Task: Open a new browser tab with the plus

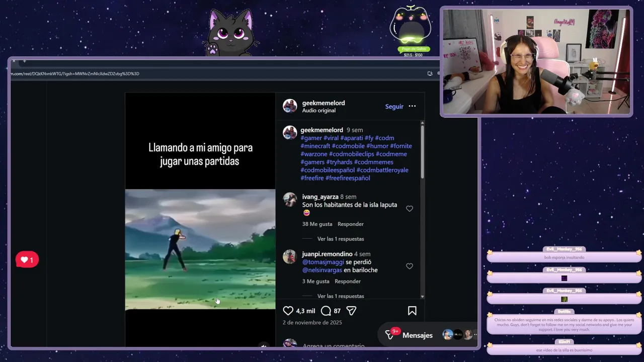Action: click(24, 61)
